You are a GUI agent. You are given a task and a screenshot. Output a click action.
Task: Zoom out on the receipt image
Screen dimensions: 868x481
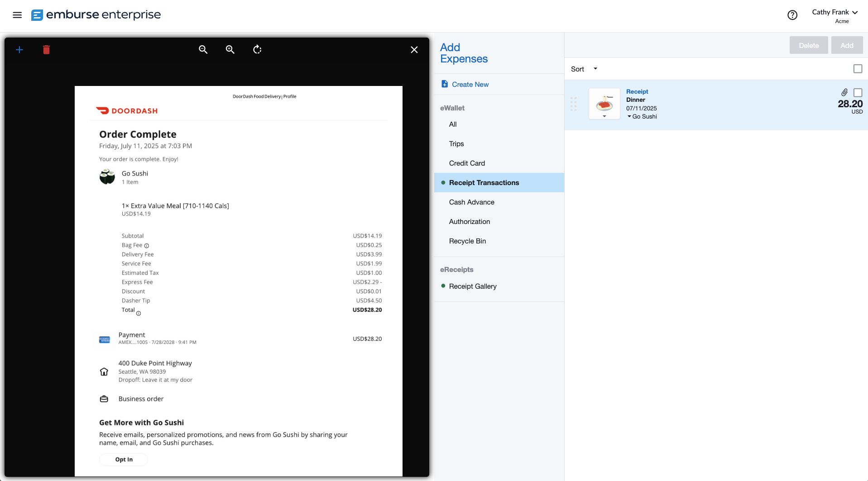coord(203,50)
